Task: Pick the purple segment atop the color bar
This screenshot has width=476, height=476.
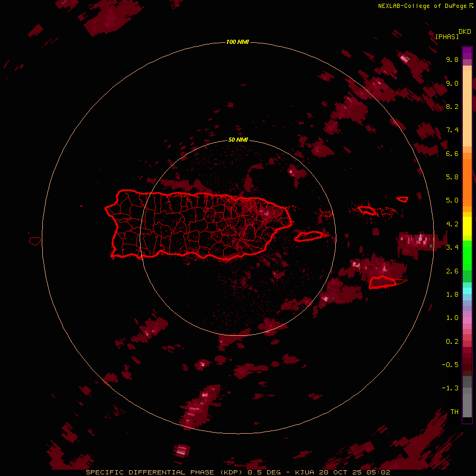Action: (x=467, y=53)
